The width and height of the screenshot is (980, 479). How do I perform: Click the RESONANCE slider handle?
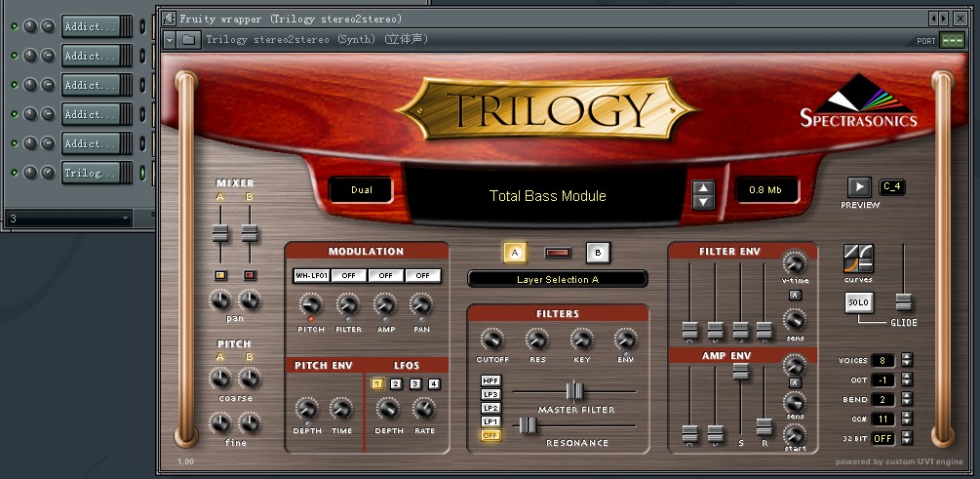[529, 425]
